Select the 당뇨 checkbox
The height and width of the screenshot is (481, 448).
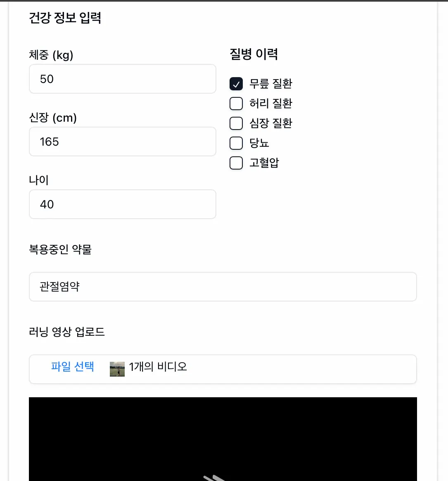(236, 143)
